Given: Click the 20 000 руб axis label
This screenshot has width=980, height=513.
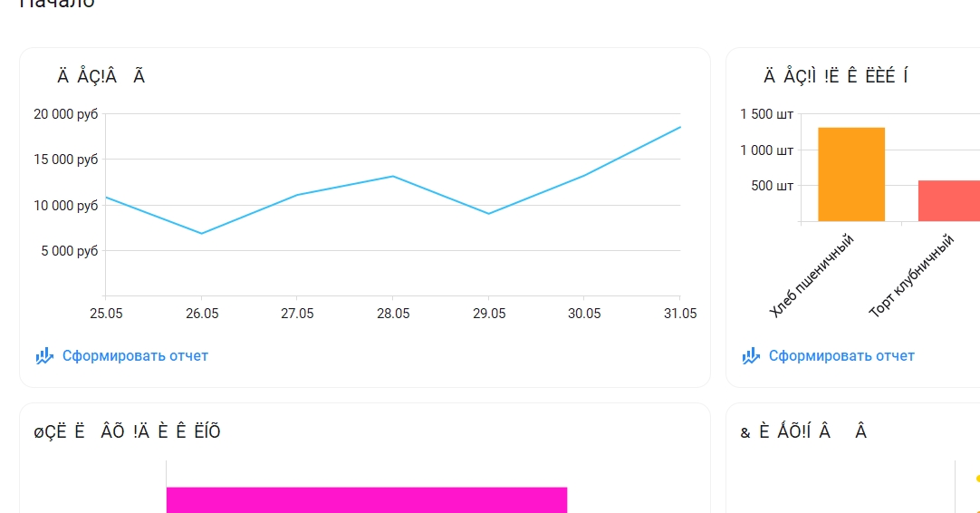Looking at the screenshot, I should point(65,114).
